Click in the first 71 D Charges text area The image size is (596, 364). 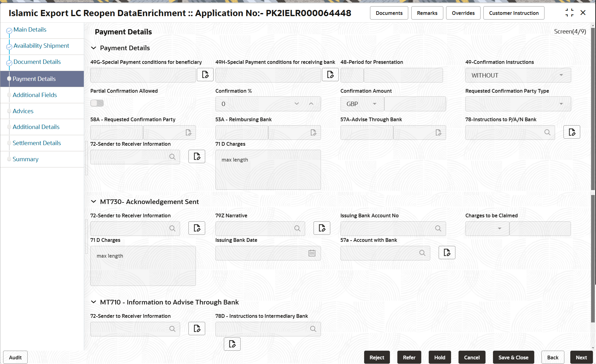268,170
